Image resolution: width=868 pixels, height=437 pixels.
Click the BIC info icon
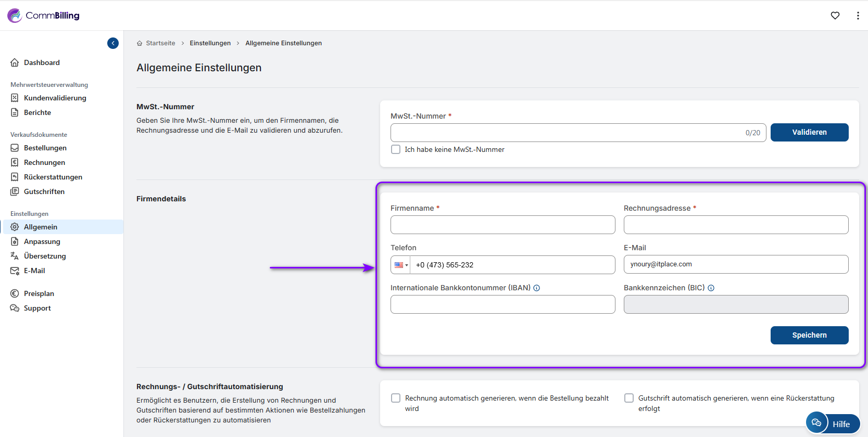coord(711,288)
